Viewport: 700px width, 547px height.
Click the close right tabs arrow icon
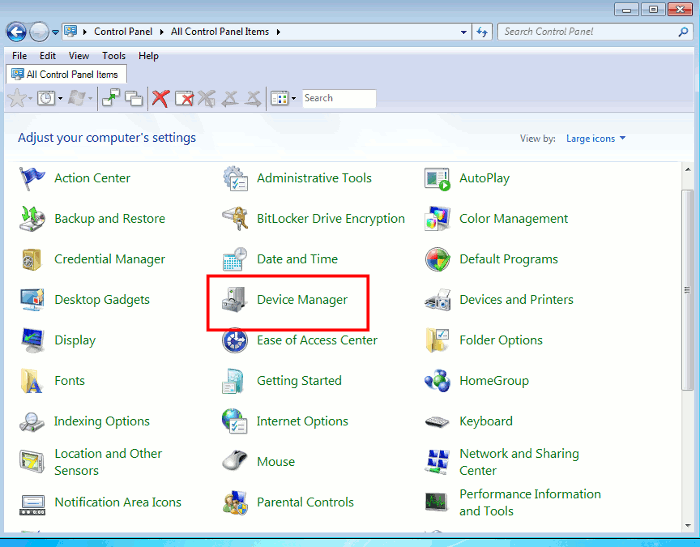pyautogui.click(x=253, y=98)
